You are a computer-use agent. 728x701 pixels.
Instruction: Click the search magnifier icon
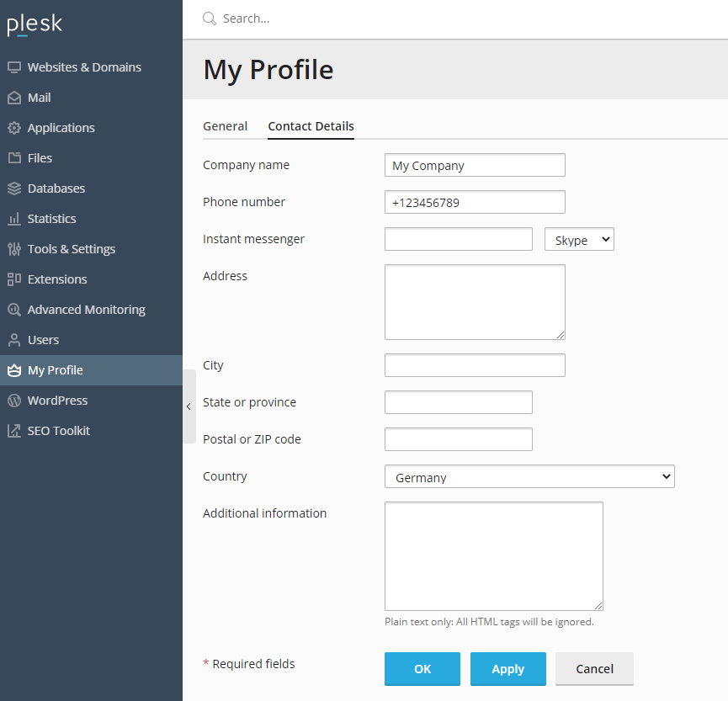pos(210,19)
